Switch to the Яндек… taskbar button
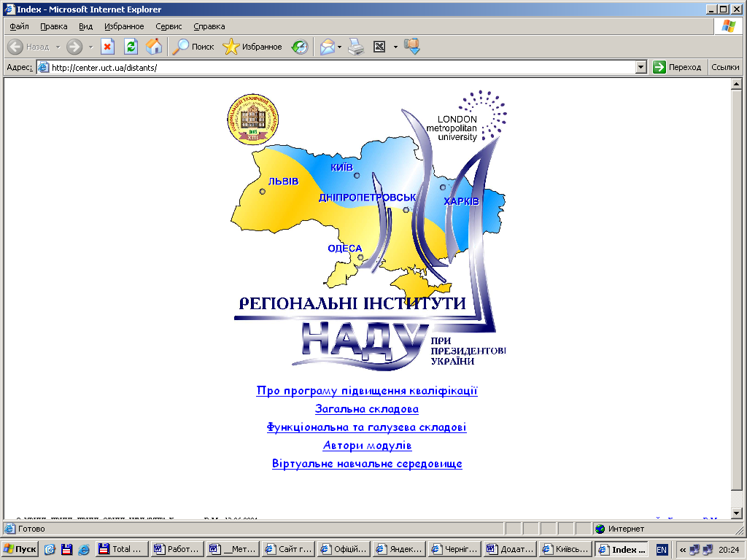 click(400, 550)
